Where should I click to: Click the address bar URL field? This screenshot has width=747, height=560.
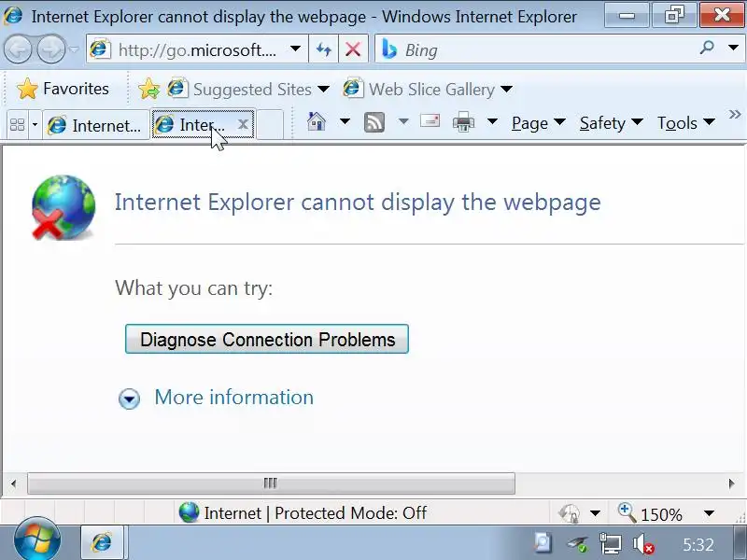(197, 49)
